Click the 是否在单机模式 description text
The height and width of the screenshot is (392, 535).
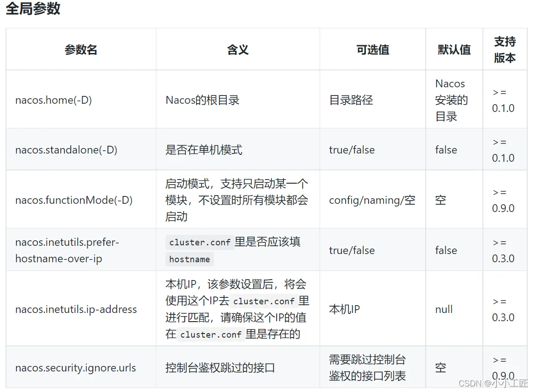[x=204, y=150]
